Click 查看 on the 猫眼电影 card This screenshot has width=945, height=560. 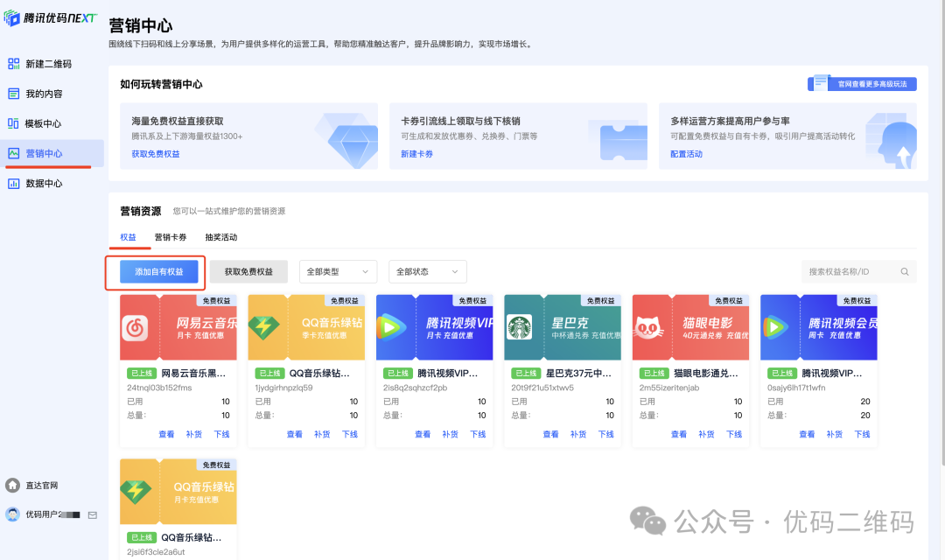click(679, 434)
